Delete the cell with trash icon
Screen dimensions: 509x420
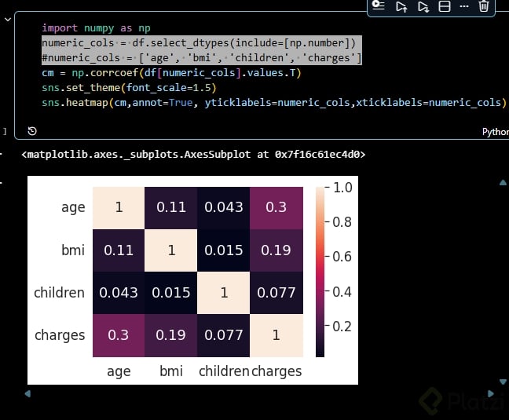click(484, 6)
